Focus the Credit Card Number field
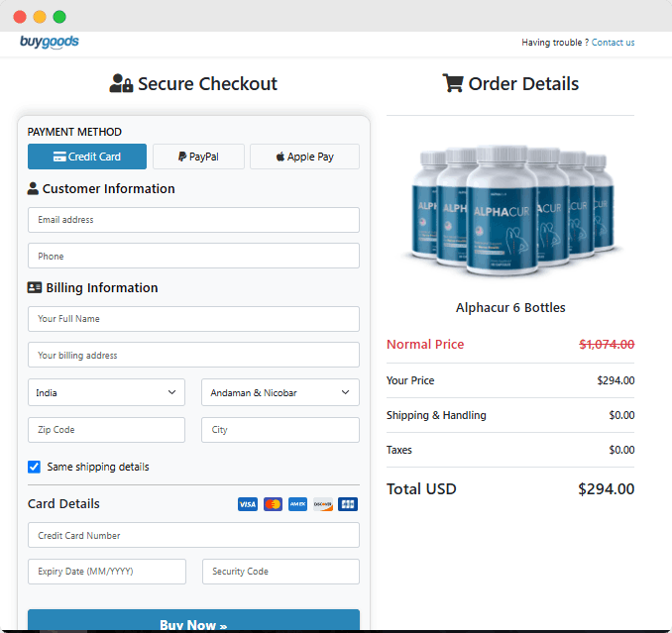Image resolution: width=672 pixels, height=633 pixels. coord(193,535)
